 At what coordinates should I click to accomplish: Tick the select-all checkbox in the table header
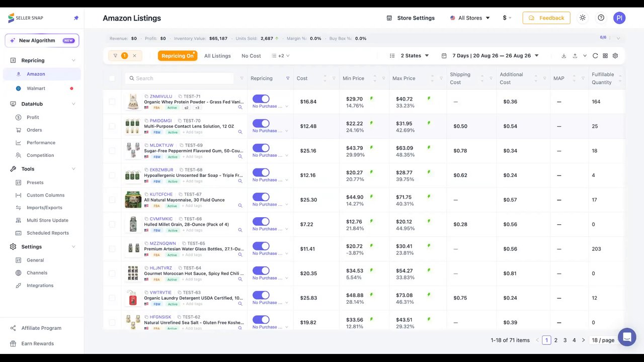(112, 78)
